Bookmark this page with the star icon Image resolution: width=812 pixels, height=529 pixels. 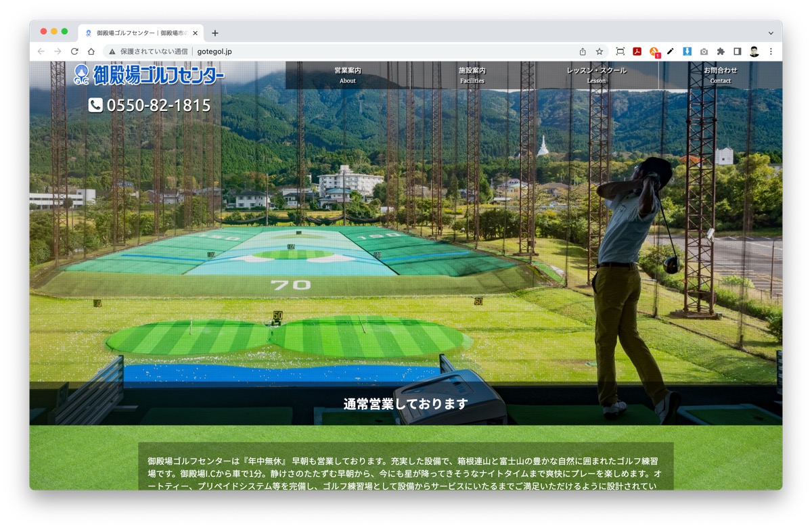[599, 51]
